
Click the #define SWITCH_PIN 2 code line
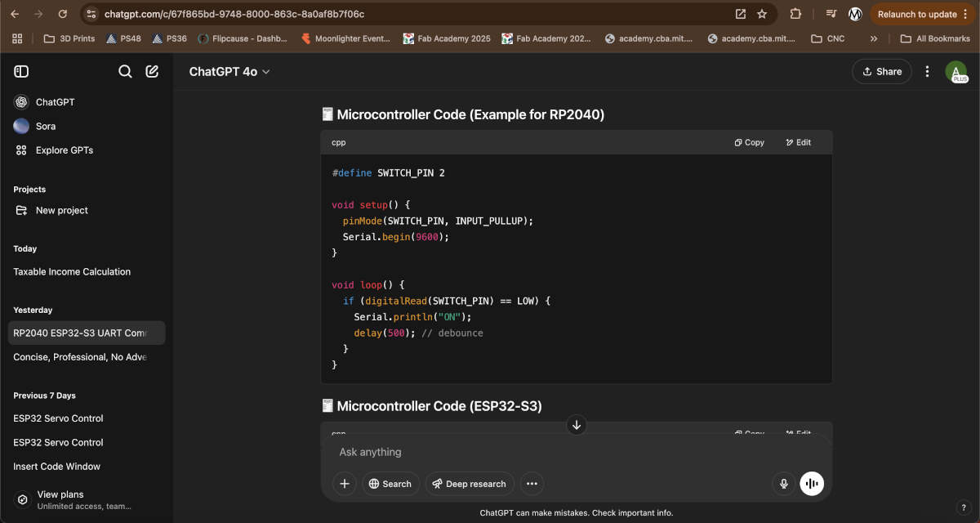[x=388, y=173]
